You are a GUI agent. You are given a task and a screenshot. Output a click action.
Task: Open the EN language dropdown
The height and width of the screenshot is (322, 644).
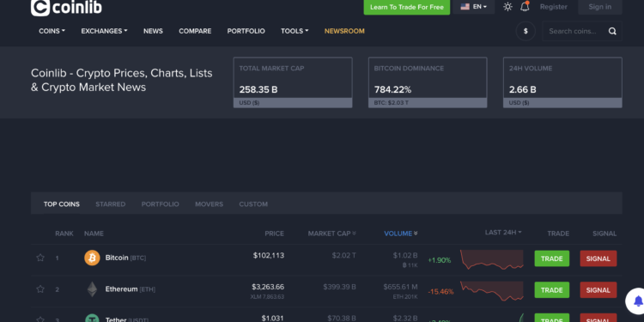pos(473,7)
